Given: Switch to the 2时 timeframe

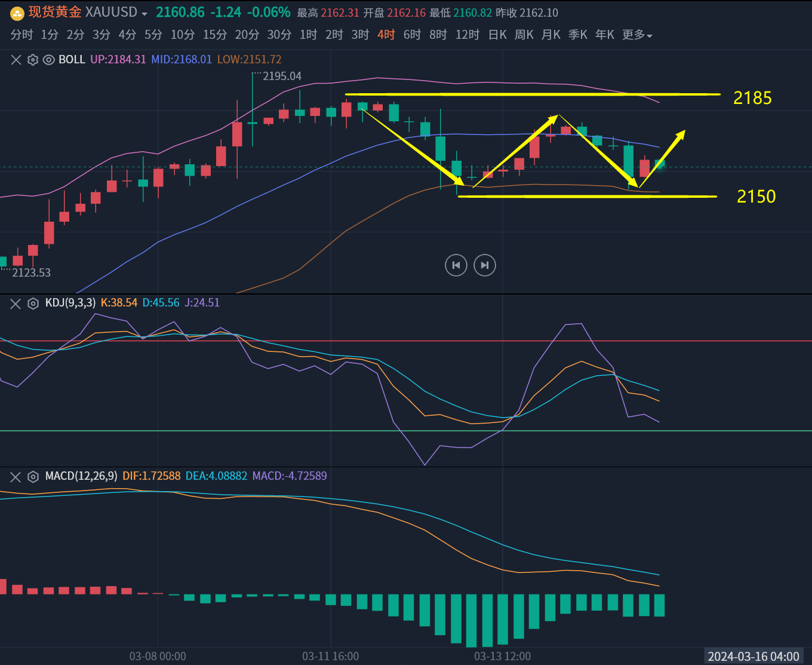Looking at the screenshot, I should click(334, 35).
